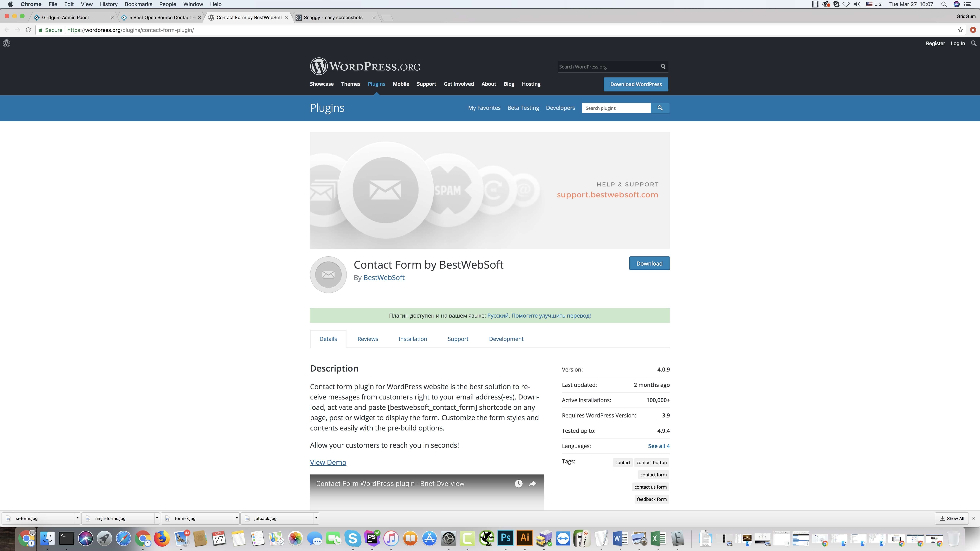Expand ninja-forms.jpg download options arrow
This screenshot has height=551, width=980.
[x=157, y=518]
